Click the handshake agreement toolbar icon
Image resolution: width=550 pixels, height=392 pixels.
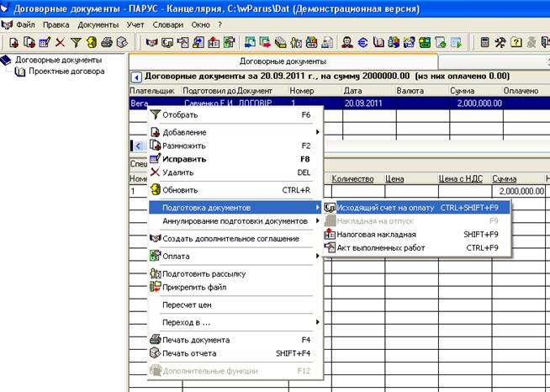click(x=151, y=42)
